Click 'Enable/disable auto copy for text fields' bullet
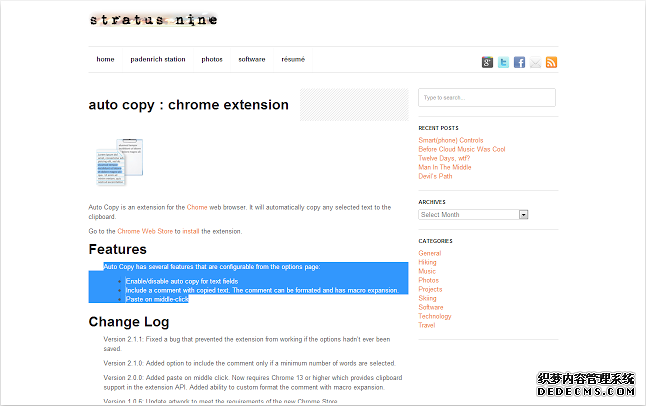 pos(182,282)
